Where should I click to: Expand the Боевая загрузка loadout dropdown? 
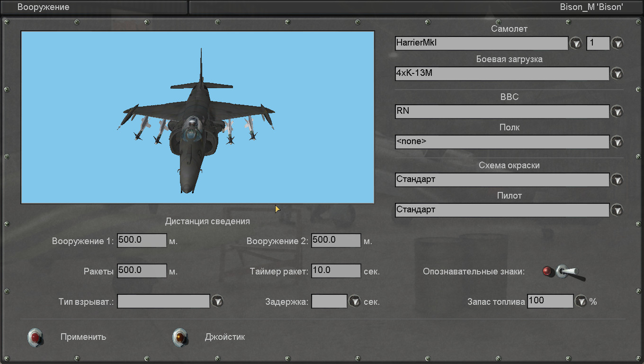coord(617,74)
